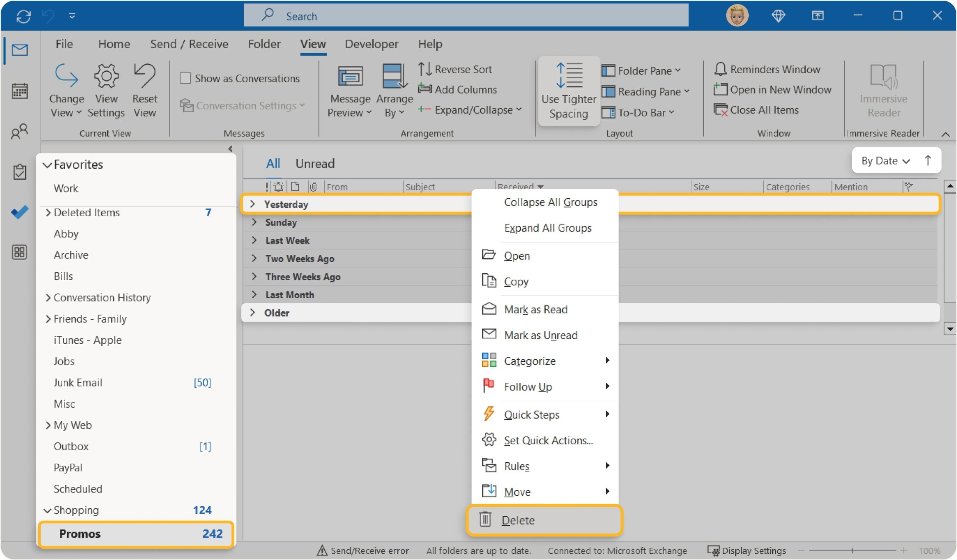957x560 pixels.
Task: Open the Calendar view in sidebar
Action: 19,90
